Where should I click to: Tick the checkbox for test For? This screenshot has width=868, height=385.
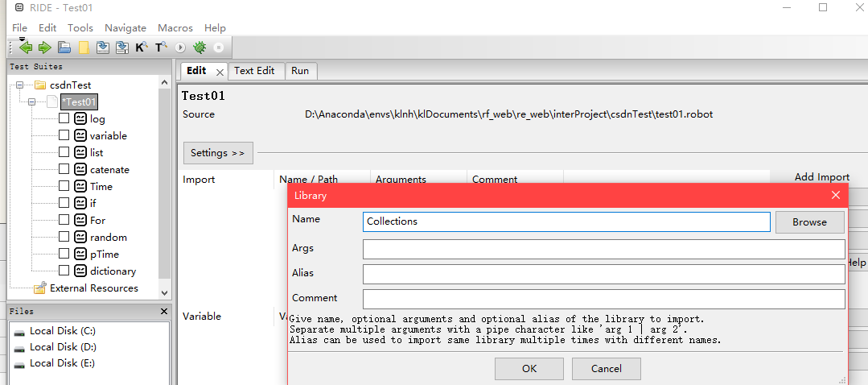[x=64, y=220]
